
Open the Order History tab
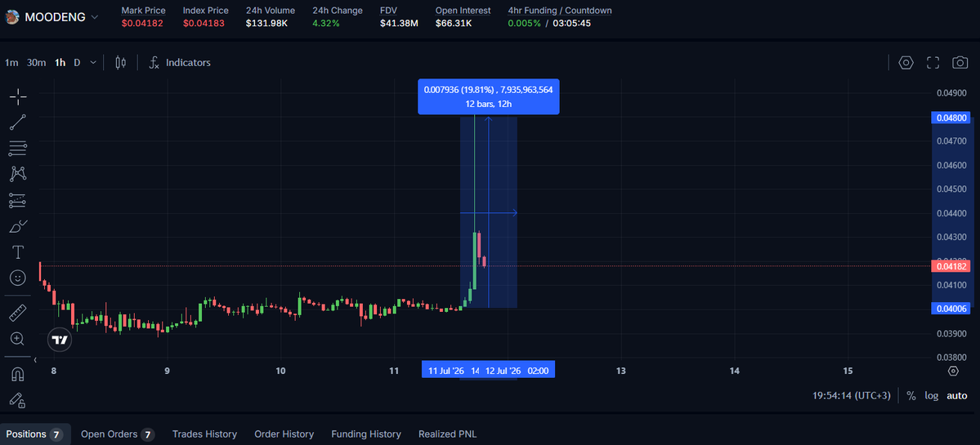pyautogui.click(x=284, y=434)
